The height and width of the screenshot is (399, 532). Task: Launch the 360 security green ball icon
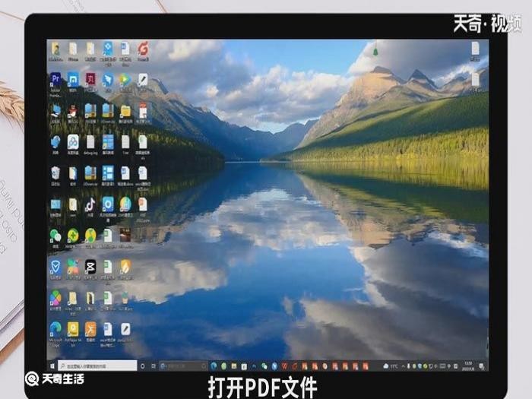click(73, 236)
